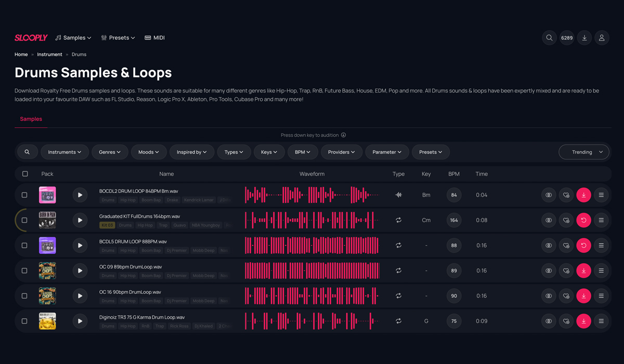The image size is (624, 364).
Task: Download BOCDL2 DRUM LOOP 84BPM Bm.wav
Action: [x=583, y=195]
